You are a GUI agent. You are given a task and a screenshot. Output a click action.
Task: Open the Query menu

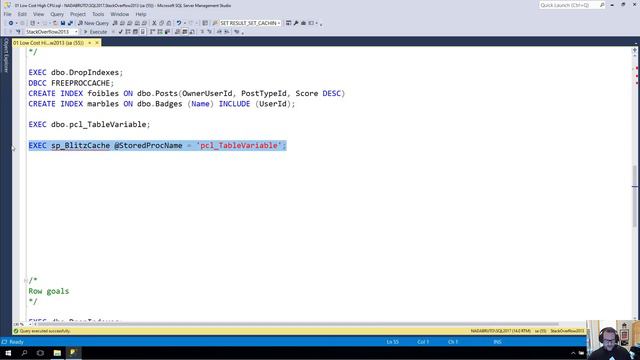(57, 14)
